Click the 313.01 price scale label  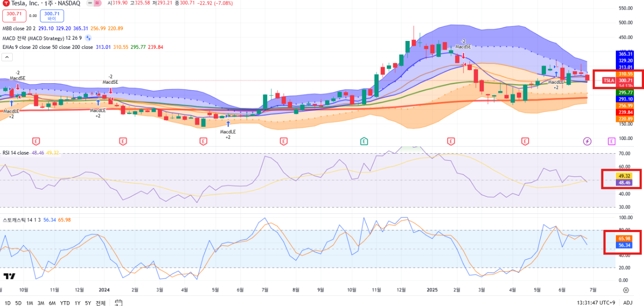pos(626,67)
